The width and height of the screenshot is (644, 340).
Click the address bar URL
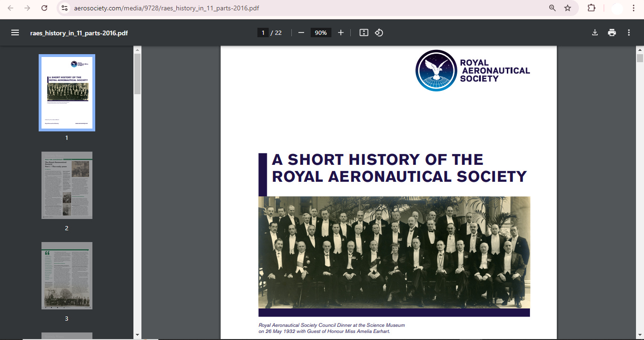tap(166, 8)
